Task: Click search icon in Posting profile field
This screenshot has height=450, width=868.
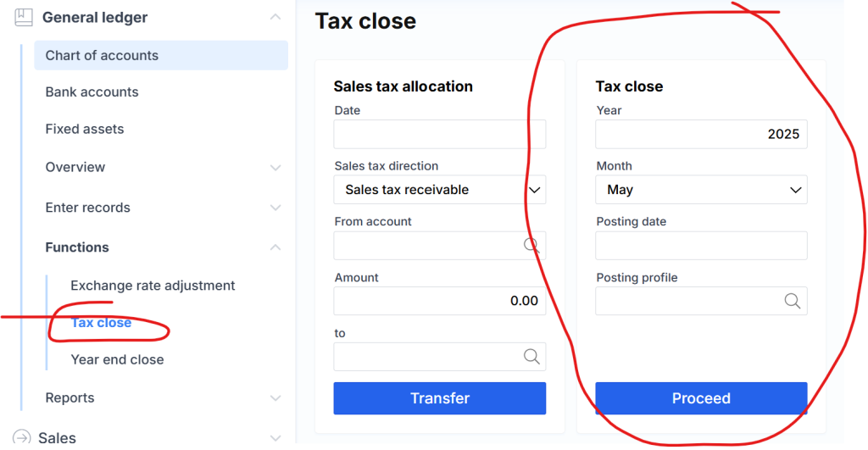Action: (x=792, y=301)
